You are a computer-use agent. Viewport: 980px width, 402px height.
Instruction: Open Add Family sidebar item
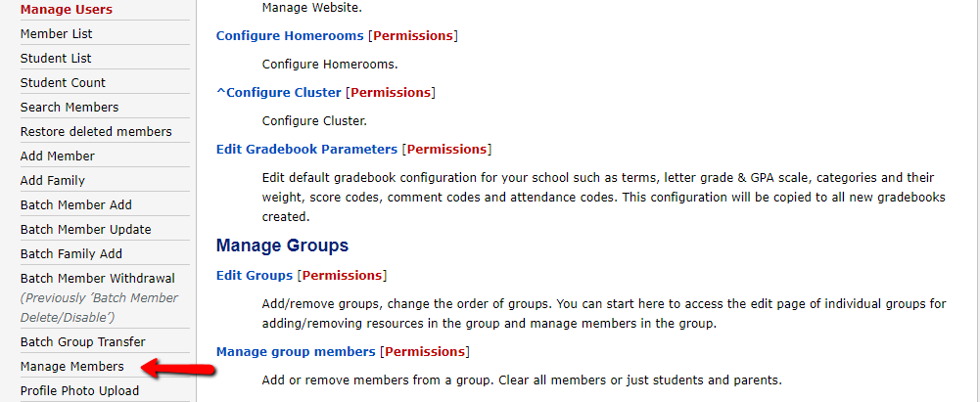pyautogui.click(x=53, y=180)
